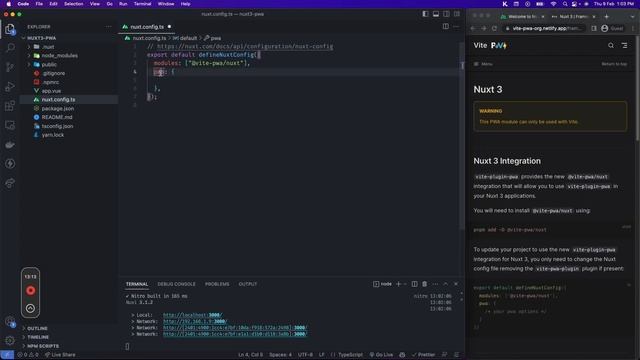Open the Selection menu
Image resolution: width=640 pixels, height=360 pixels.
(x=73, y=4)
